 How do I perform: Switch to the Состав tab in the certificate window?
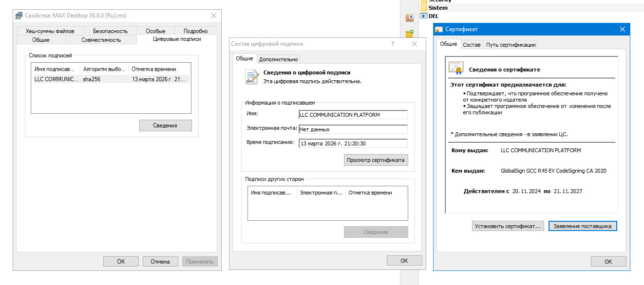coord(472,45)
